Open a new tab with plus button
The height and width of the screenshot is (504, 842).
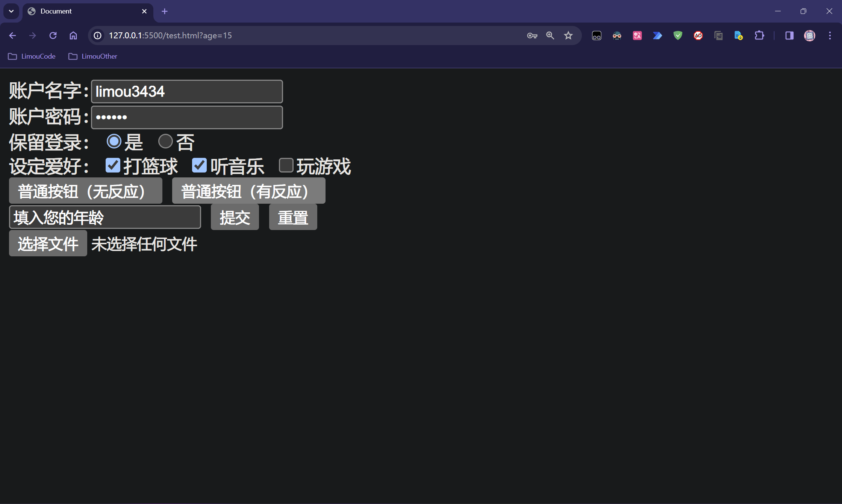click(x=164, y=11)
